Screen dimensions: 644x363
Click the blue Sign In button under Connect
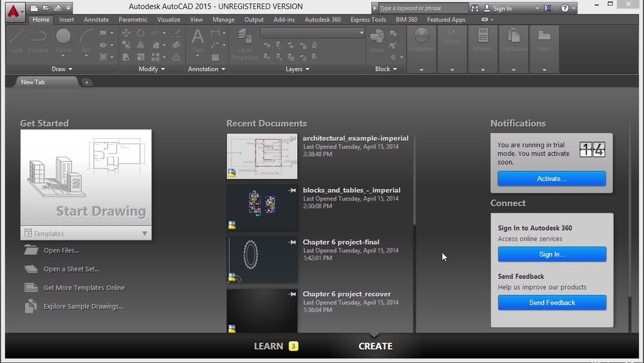pos(552,254)
